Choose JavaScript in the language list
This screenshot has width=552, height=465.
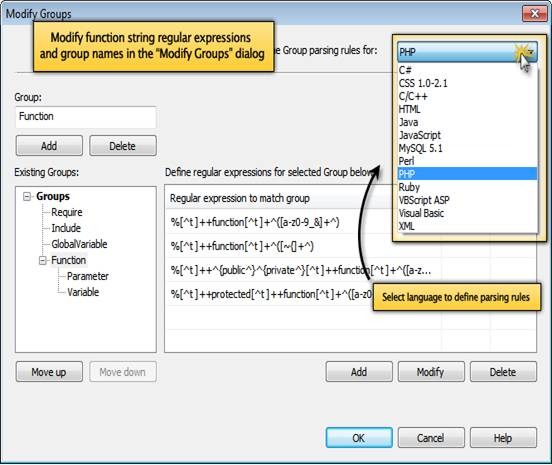419,135
